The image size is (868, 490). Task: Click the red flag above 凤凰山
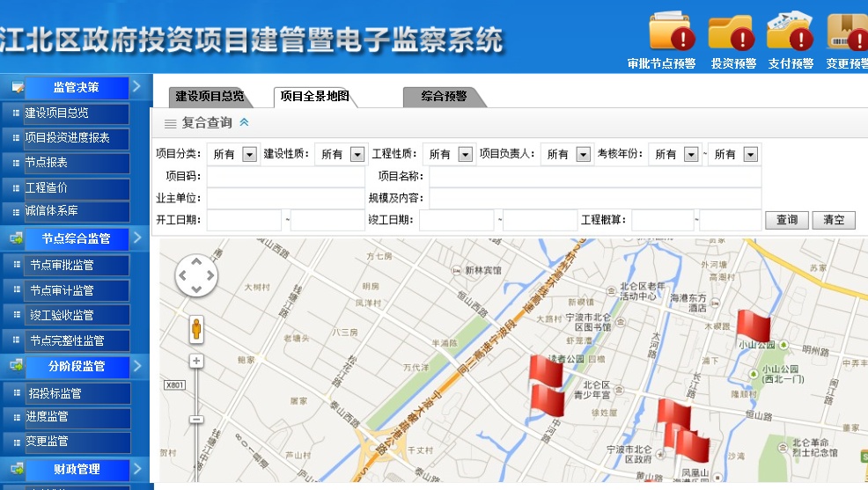[x=692, y=447]
